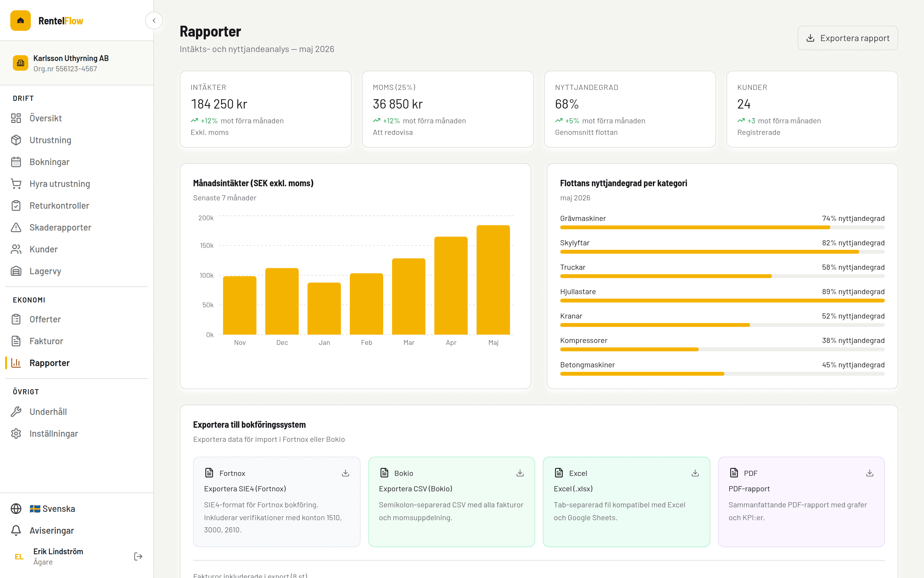Open Hyra utrustning page
The width and height of the screenshot is (924, 578).
[77, 183]
